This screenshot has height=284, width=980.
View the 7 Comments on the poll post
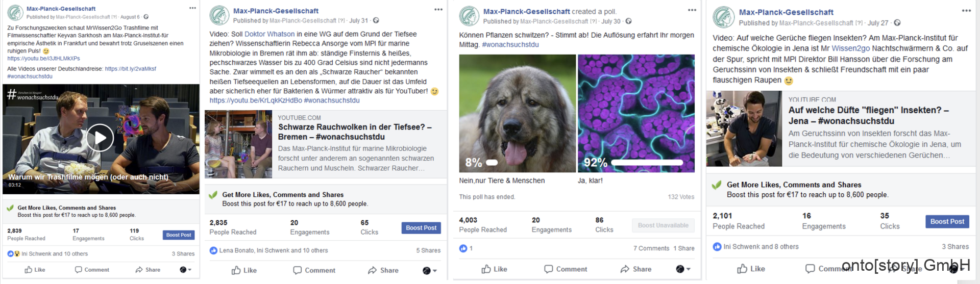coord(651,248)
